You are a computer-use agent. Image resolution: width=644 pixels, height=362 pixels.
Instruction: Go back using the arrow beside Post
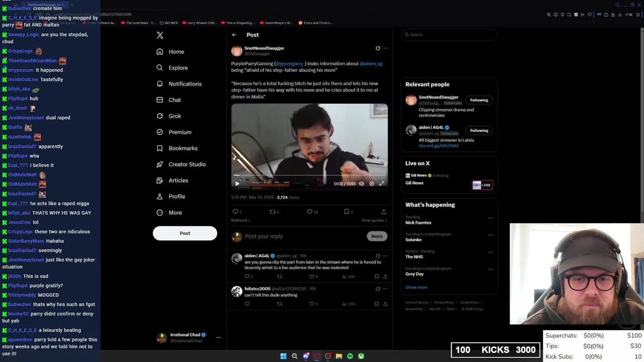tap(234, 35)
